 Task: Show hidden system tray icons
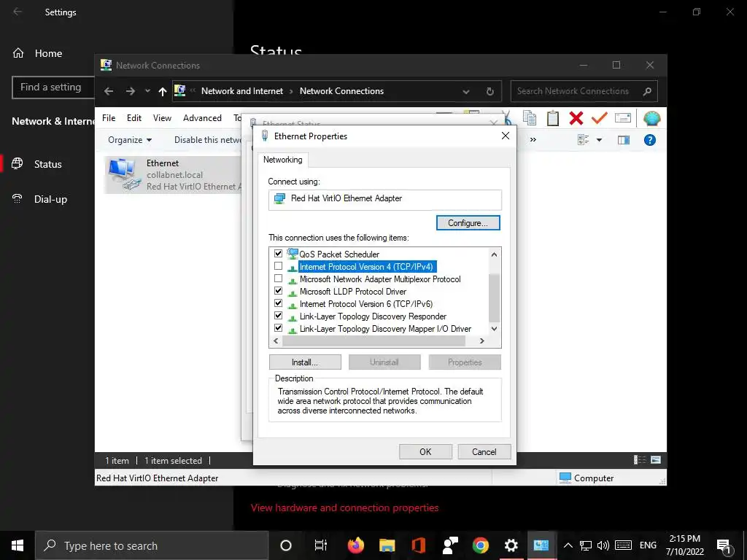pos(568,545)
